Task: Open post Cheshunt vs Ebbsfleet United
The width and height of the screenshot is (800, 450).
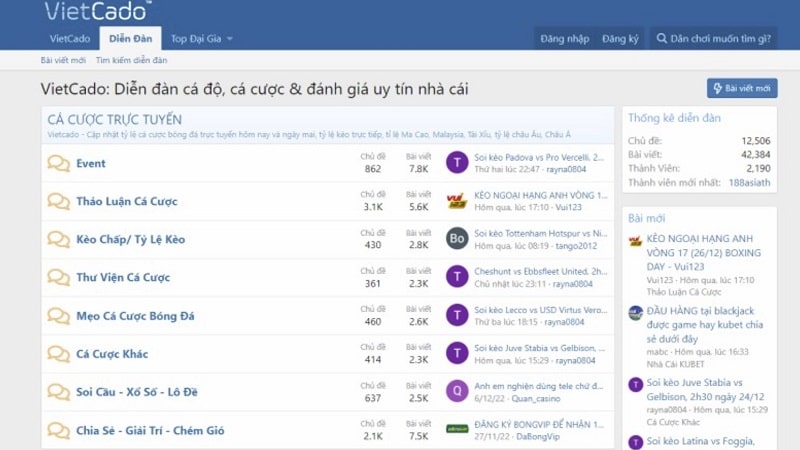Action: (x=541, y=271)
